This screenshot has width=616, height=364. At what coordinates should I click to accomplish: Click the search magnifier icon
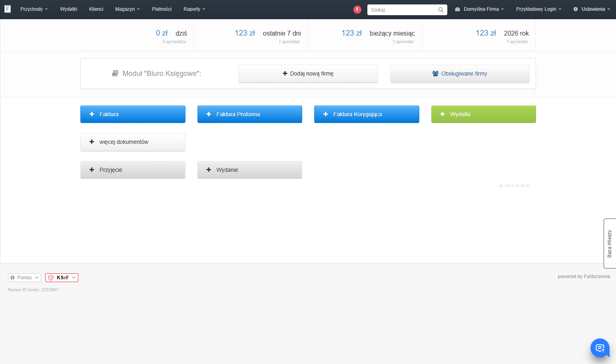click(441, 10)
